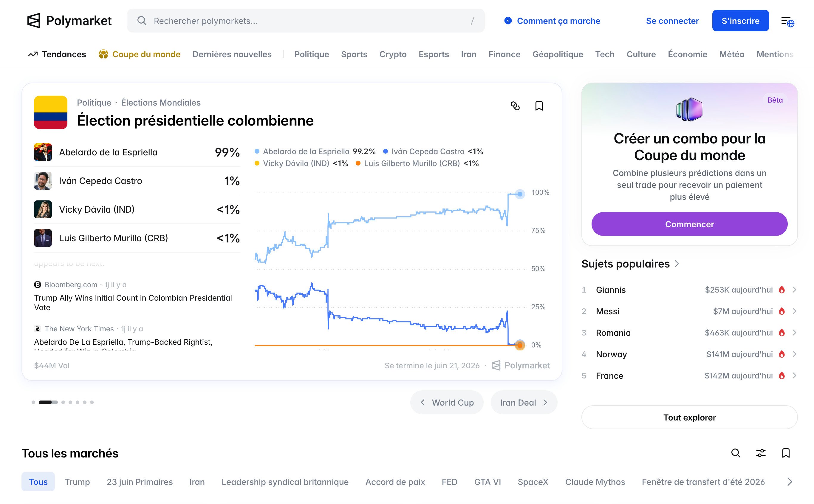The image size is (814, 504).
Task: Click the Tendances trending arrow icon
Action: (33, 54)
